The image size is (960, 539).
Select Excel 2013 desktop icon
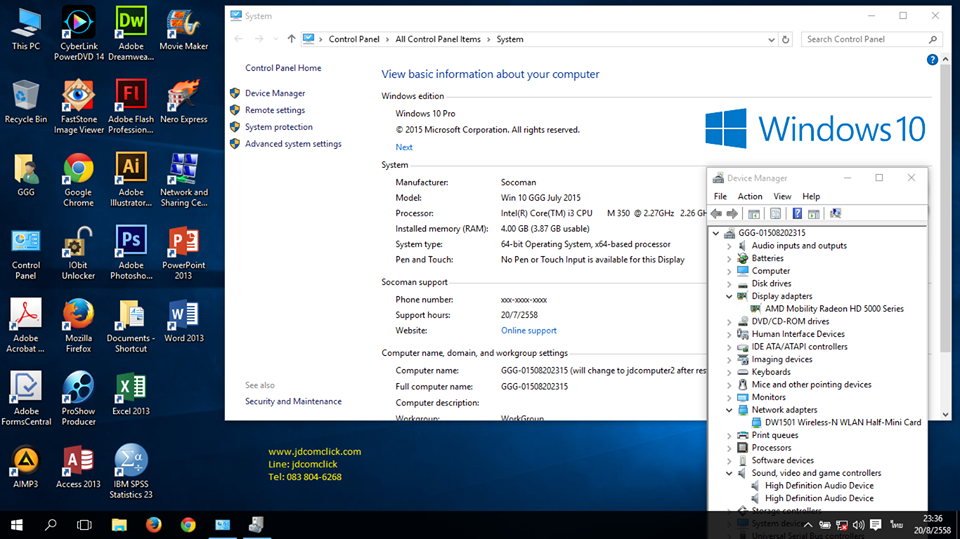click(131, 393)
